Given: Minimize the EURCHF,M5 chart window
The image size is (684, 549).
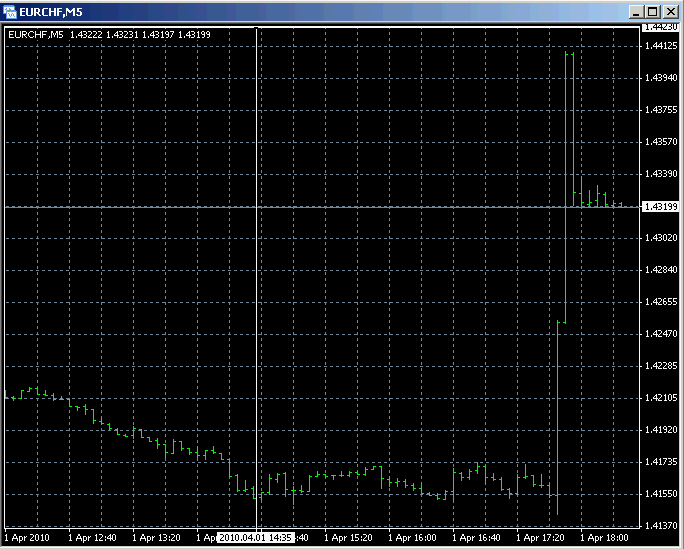Looking at the screenshot, I should pyautogui.click(x=635, y=10).
